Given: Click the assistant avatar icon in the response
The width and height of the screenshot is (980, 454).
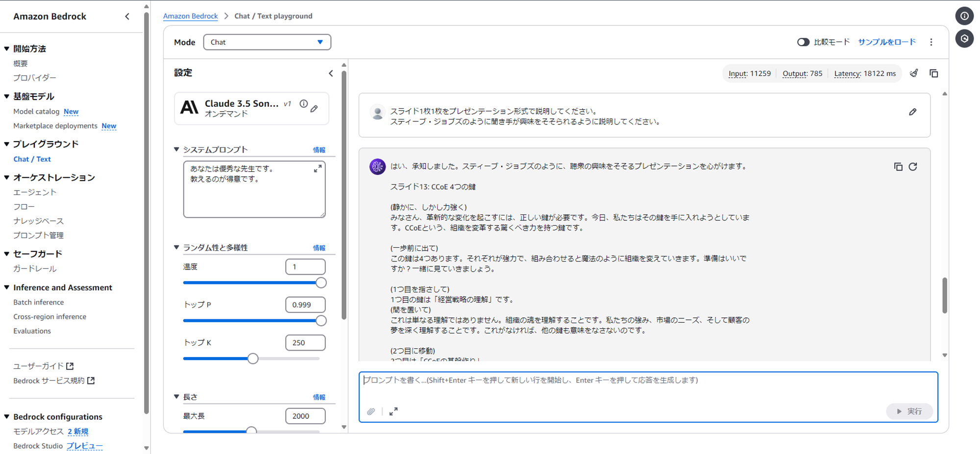Looking at the screenshot, I should pos(377,167).
